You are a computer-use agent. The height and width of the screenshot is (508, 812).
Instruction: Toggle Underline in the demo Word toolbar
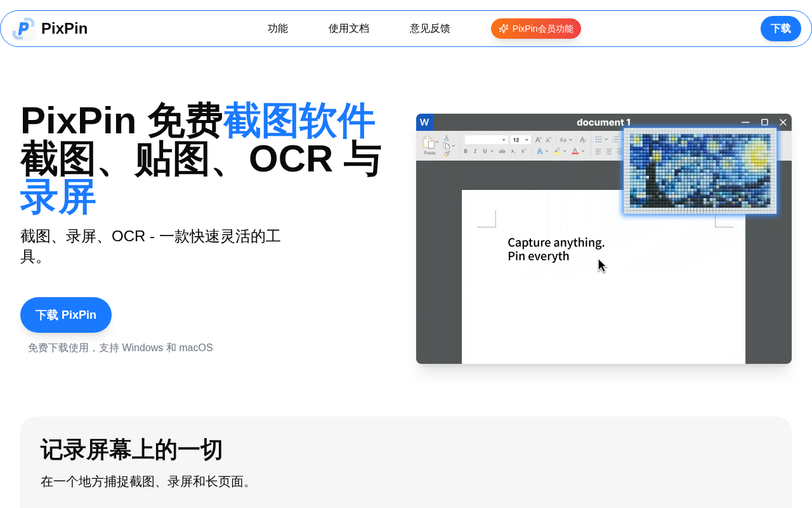coord(485,151)
